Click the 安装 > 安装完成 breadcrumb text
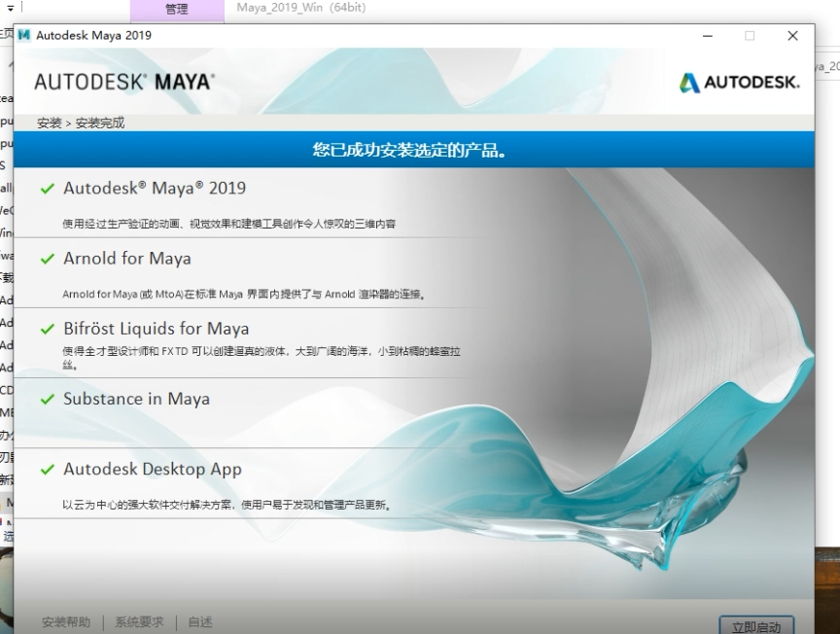The height and width of the screenshot is (634, 840). pyautogui.click(x=81, y=123)
